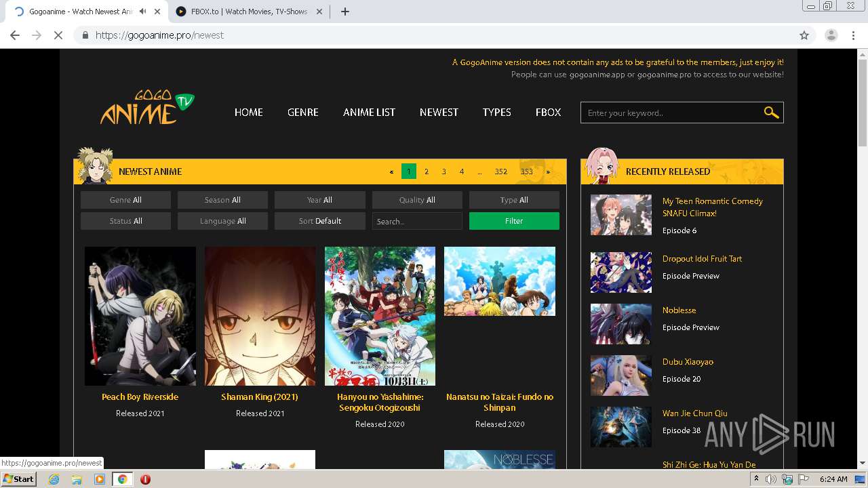Open NEWEST navigation item
The image size is (868, 488).
pos(439,113)
